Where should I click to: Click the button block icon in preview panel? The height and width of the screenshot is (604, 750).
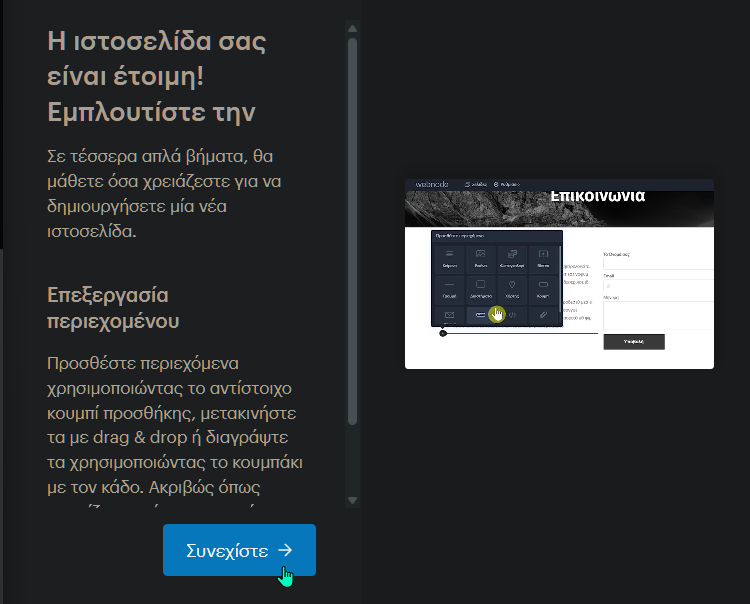pyautogui.click(x=543, y=287)
